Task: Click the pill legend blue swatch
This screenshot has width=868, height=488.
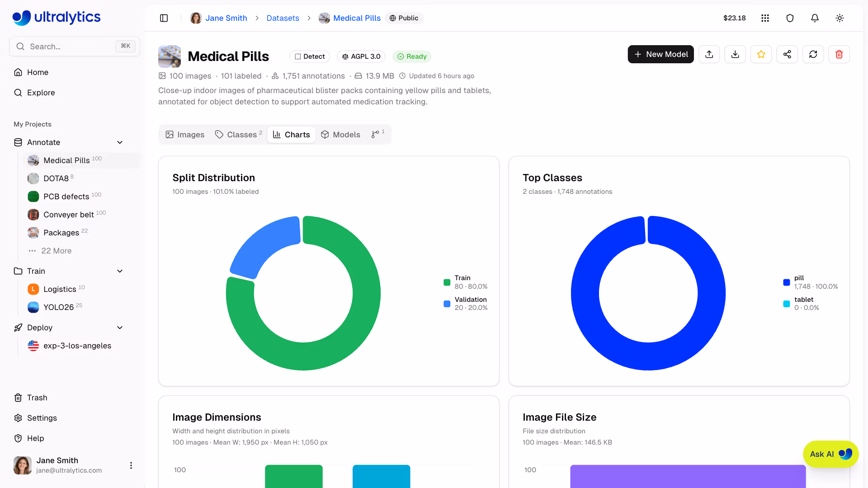Action: point(787,282)
